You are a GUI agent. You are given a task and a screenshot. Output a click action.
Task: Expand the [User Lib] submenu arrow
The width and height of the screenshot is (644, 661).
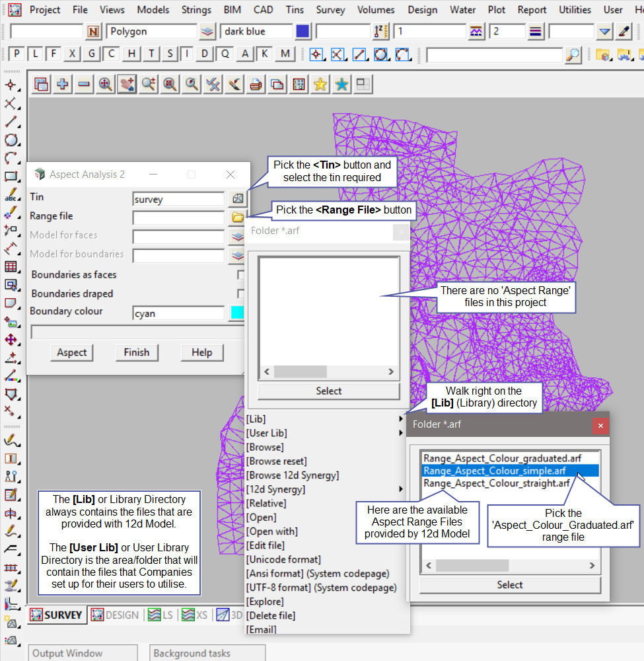[x=400, y=433]
